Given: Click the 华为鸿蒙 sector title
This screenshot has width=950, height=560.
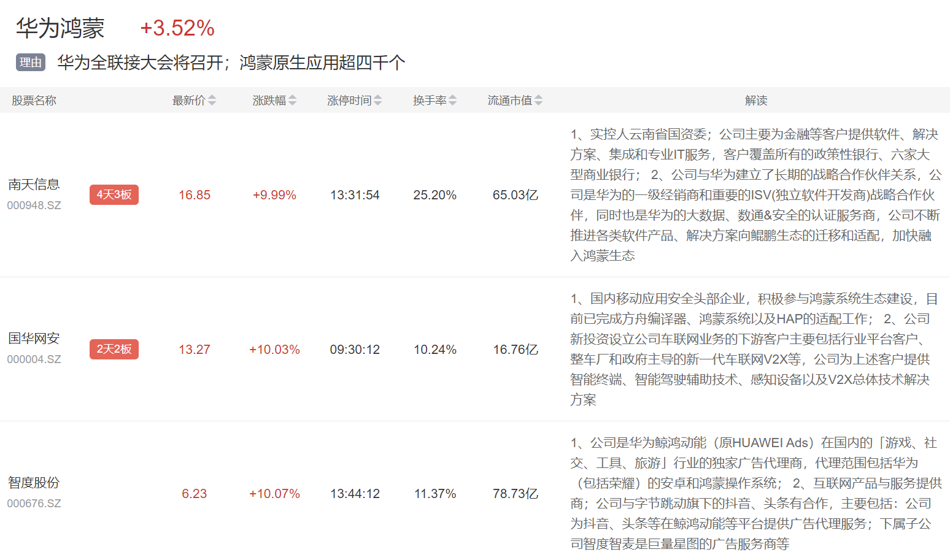Looking at the screenshot, I should 60,28.
